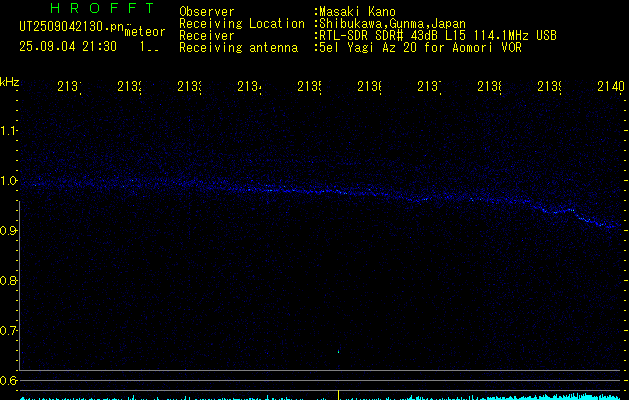This screenshot has height=400, width=629.
Task: Click the date stamp 25.09.04 21:30
Action: pos(68,46)
